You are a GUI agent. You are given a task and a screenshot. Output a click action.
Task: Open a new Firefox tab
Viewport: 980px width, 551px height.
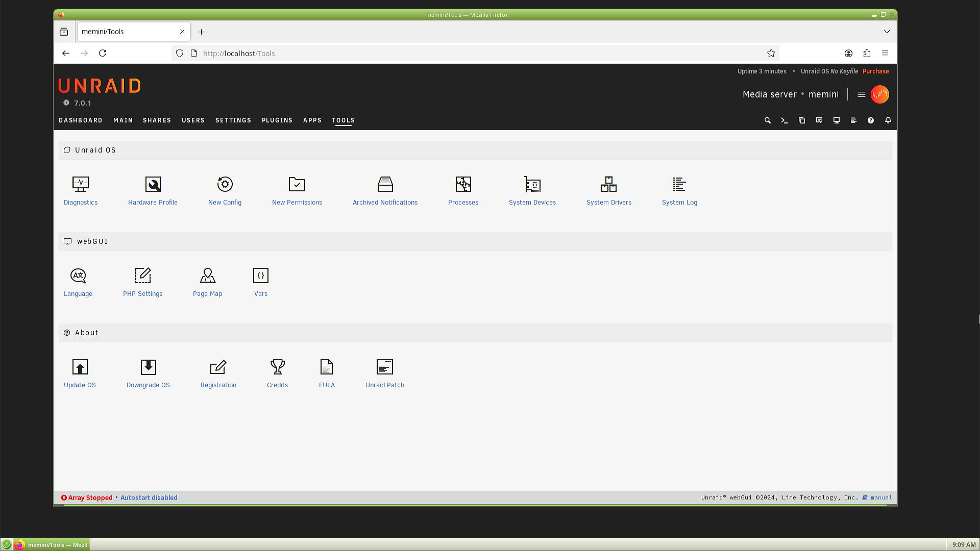click(x=202, y=32)
